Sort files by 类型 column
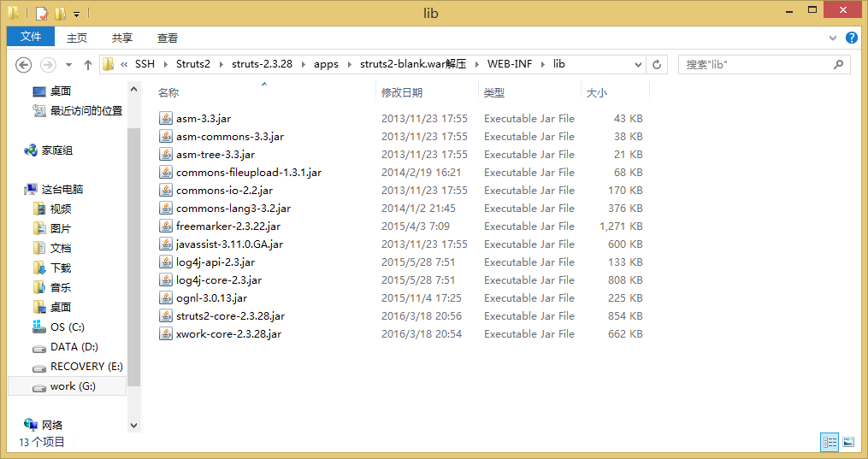This screenshot has width=868, height=459. [493, 93]
